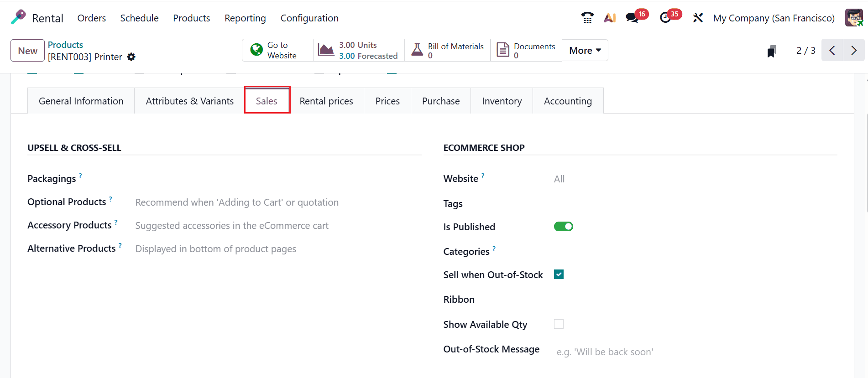Click the debug tools wrench icon
This screenshot has height=378, width=868.
tap(698, 18)
